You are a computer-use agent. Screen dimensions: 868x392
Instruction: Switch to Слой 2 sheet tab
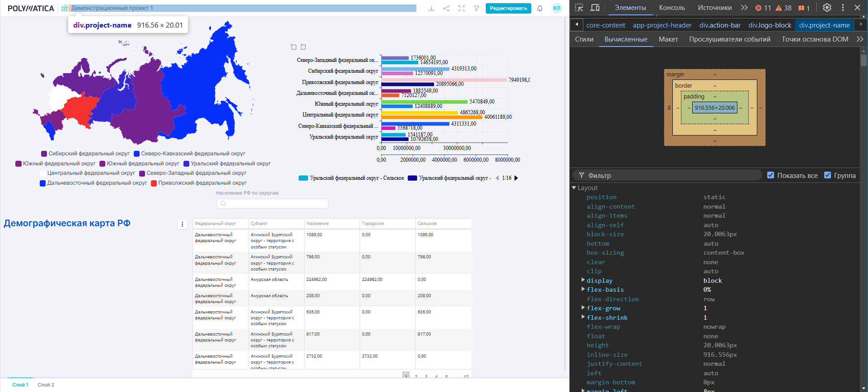46,385
